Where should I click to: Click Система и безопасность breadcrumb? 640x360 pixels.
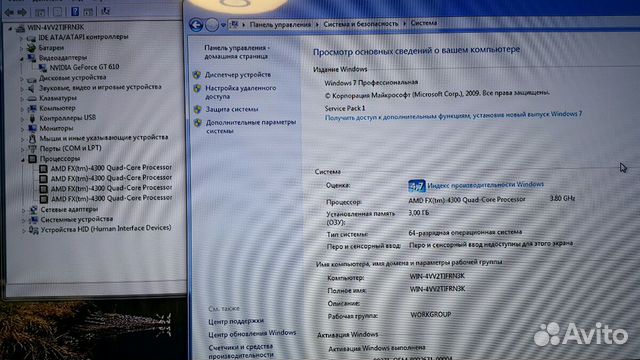[x=360, y=24]
